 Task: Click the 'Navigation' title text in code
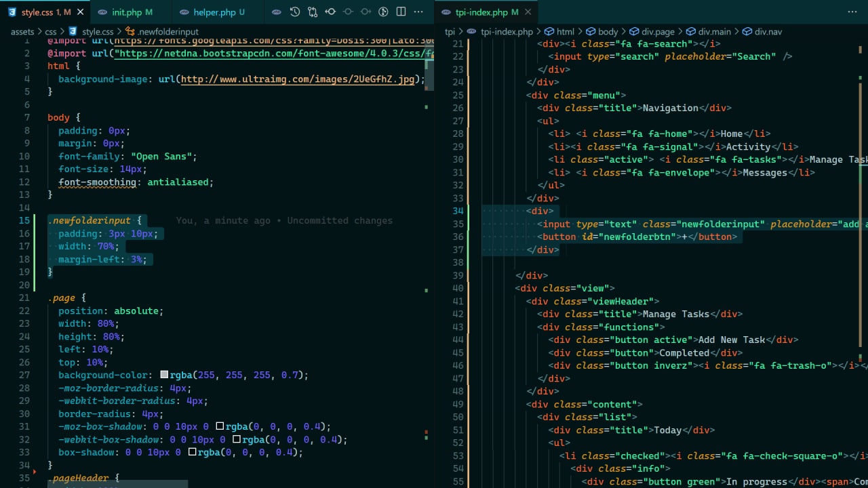pyautogui.click(x=670, y=108)
